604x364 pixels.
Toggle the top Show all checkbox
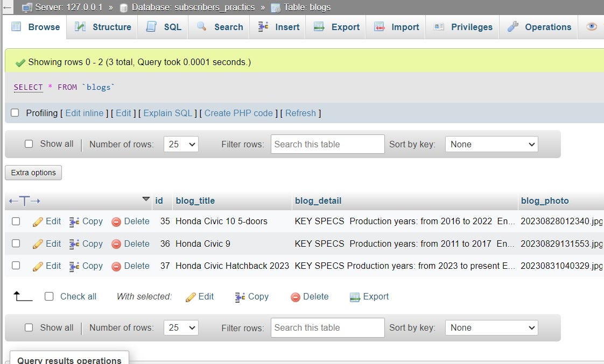pos(29,144)
